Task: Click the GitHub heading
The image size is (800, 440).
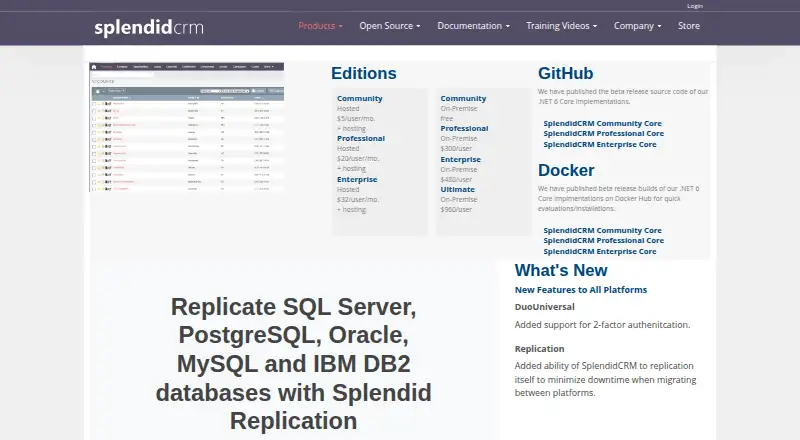Action: [565, 74]
